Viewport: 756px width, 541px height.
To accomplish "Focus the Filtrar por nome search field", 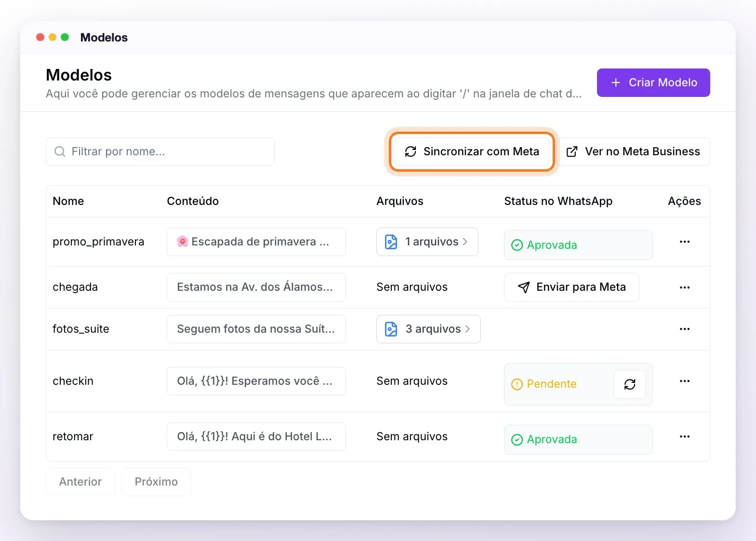I will pos(160,151).
